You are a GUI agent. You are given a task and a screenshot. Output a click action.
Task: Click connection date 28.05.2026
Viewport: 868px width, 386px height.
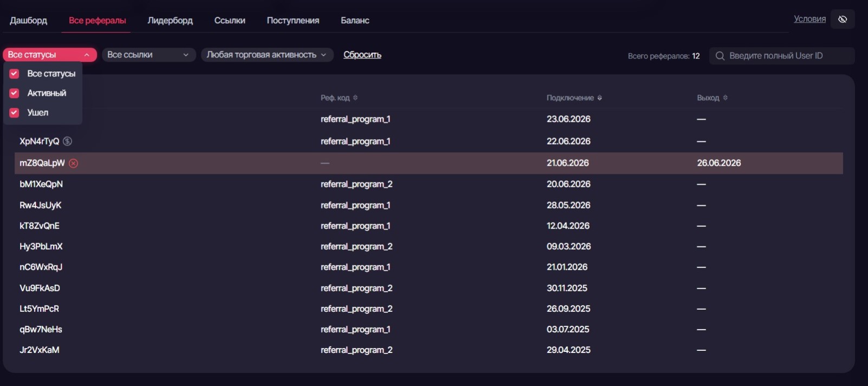pos(569,205)
